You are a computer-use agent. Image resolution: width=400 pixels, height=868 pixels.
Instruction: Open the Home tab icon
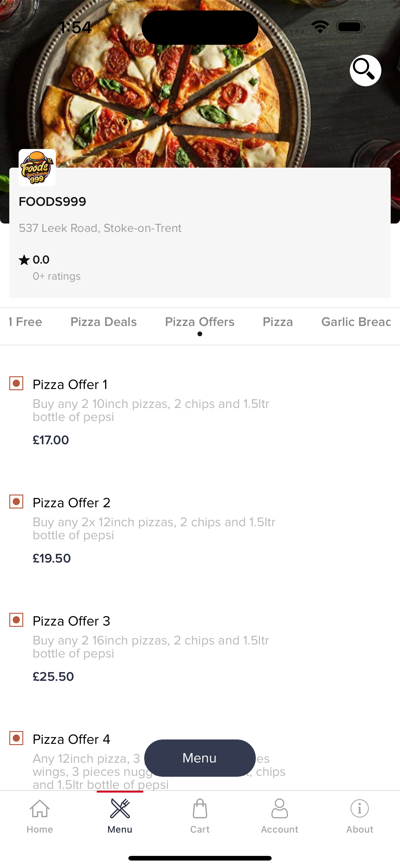[x=40, y=808]
